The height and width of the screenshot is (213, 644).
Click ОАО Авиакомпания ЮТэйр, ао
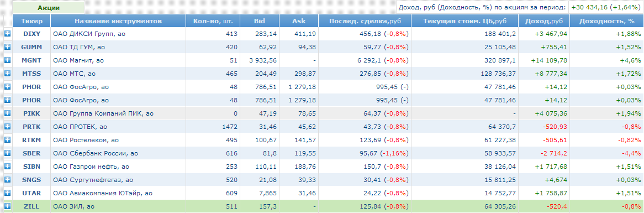103,193
